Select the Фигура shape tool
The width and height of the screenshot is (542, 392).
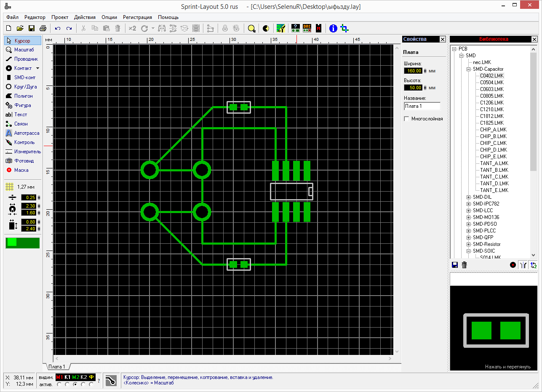coord(23,105)
